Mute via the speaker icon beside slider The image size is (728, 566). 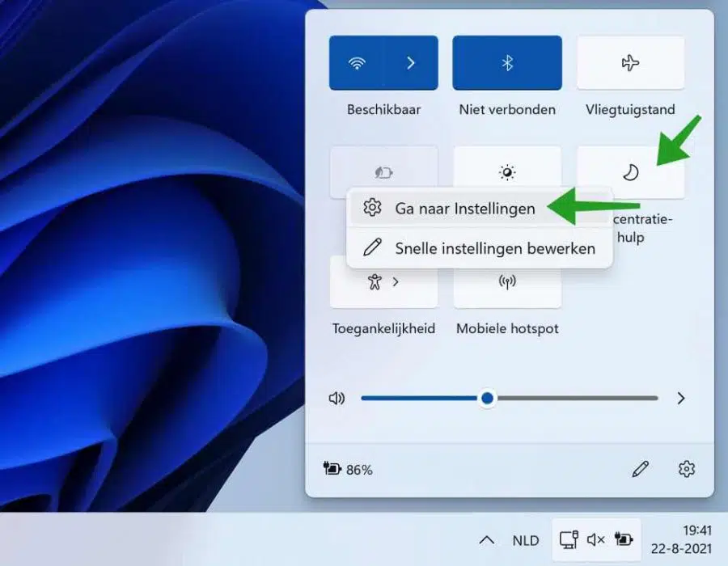[x=336, y=398]
